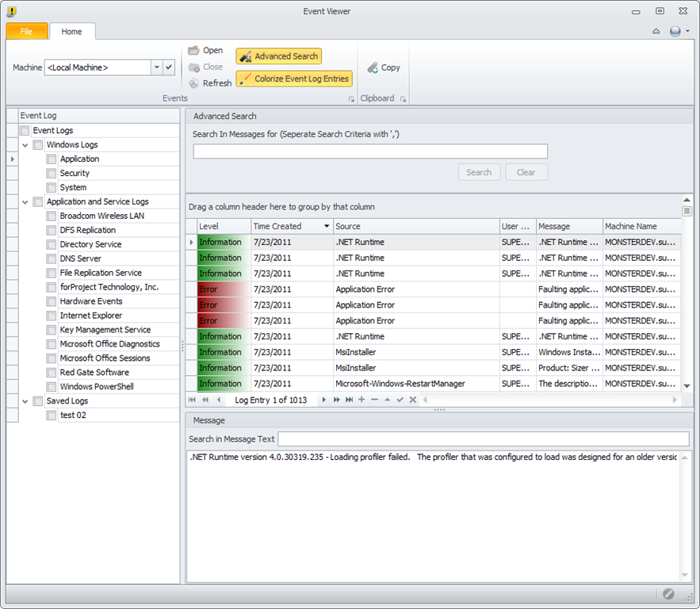Viewport: 700px width, 609px height.
Task: Go to the last log entry navigator icon
Action: coord(349,400)
